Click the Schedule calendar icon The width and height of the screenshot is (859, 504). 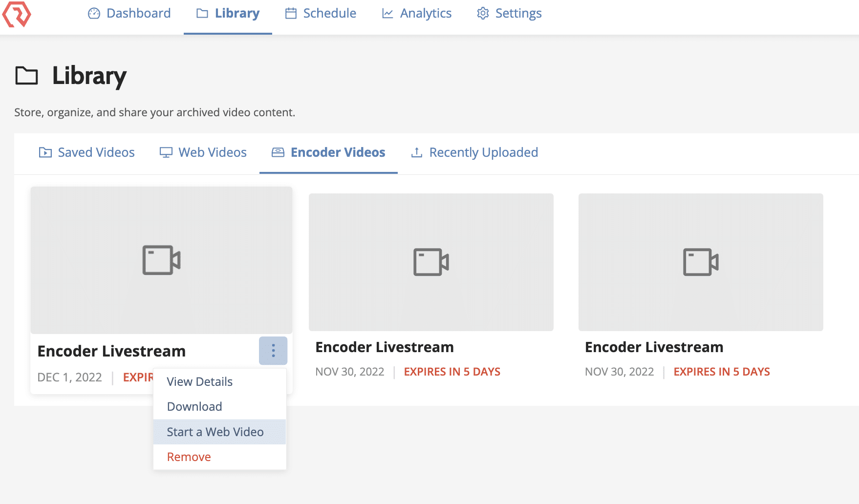291,14
